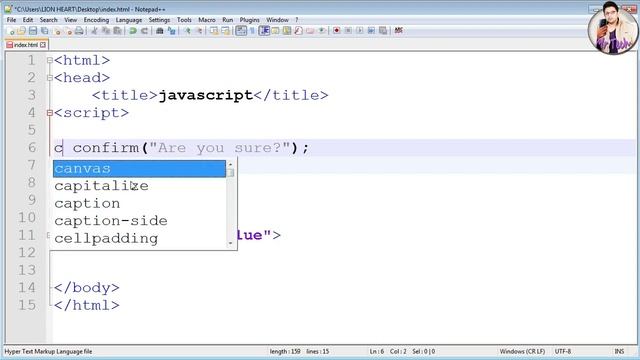
Task: Close the index.html tab with its X
Action: [43, 45]
